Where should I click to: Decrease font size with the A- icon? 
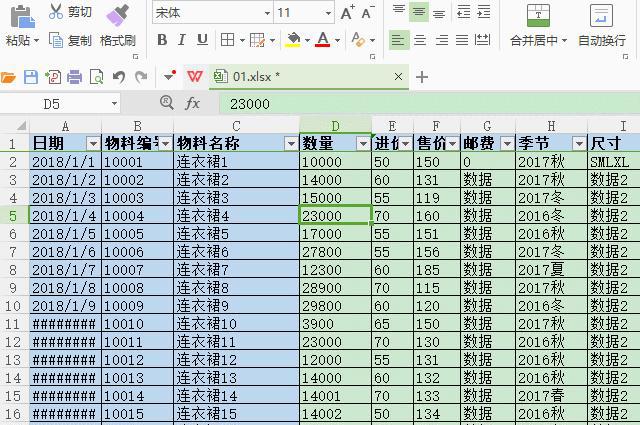tap(368, 13)
